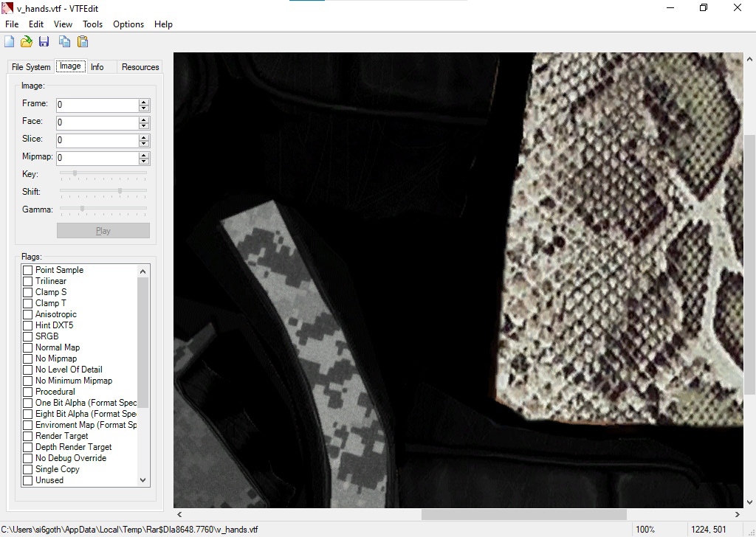Click the v_hands.vtf file path in status bar

coord(129,530)
